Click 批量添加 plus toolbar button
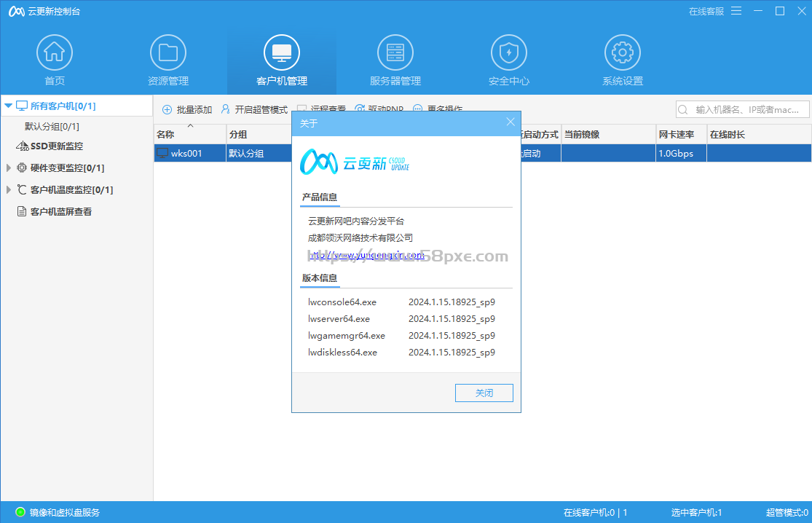The image size is (812, 523). pyautogui.click(x=187, y=109)
